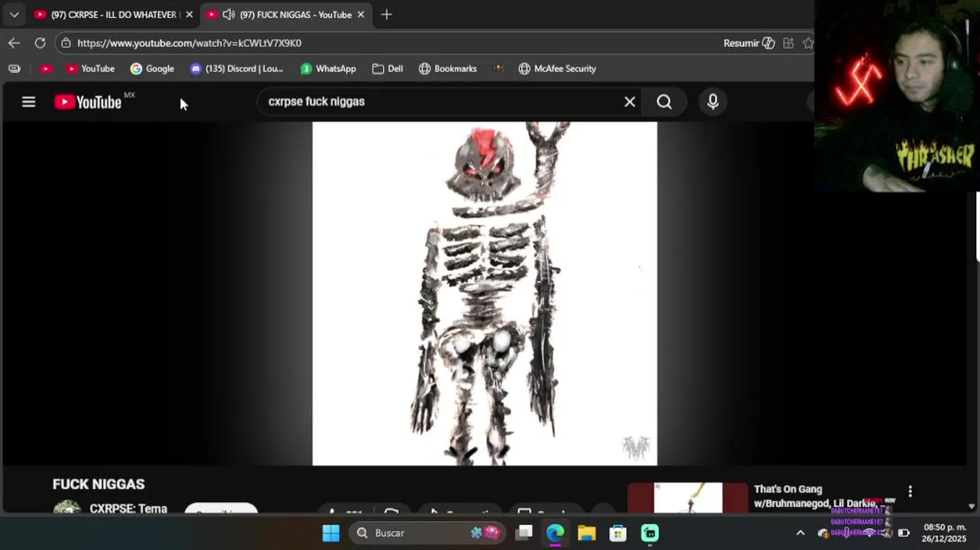Screen dimensions: 980x550
Task: Select the active YouTube tab with speaker
Action: click(285, 15)
